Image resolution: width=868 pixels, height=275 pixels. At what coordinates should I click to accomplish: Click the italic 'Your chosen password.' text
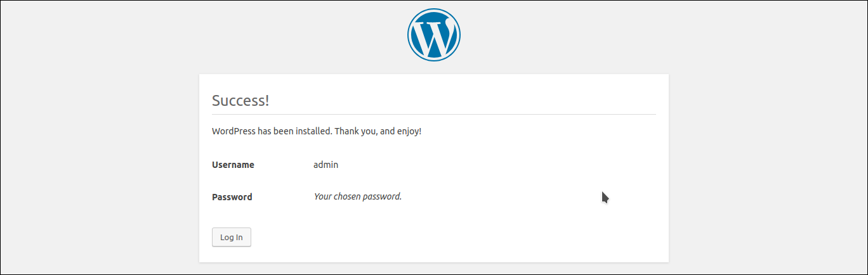tap(358, 196)
